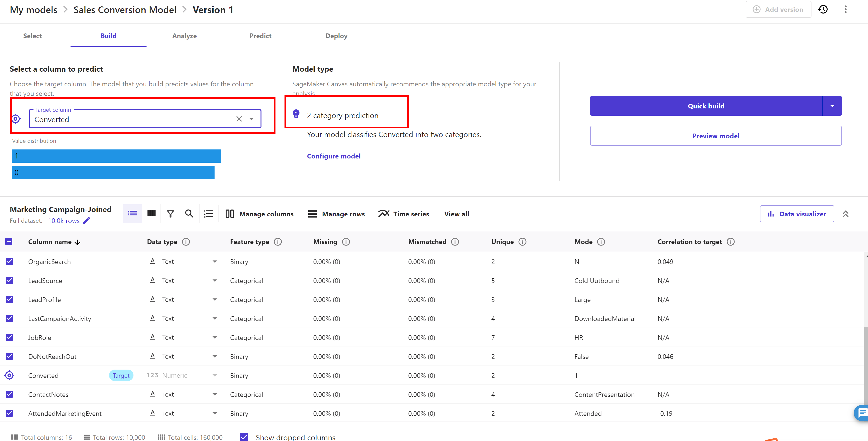Uncheck the OrganicSearch column checkbox
The height and width of the screenshot is (441, 868).
[9, 262]
